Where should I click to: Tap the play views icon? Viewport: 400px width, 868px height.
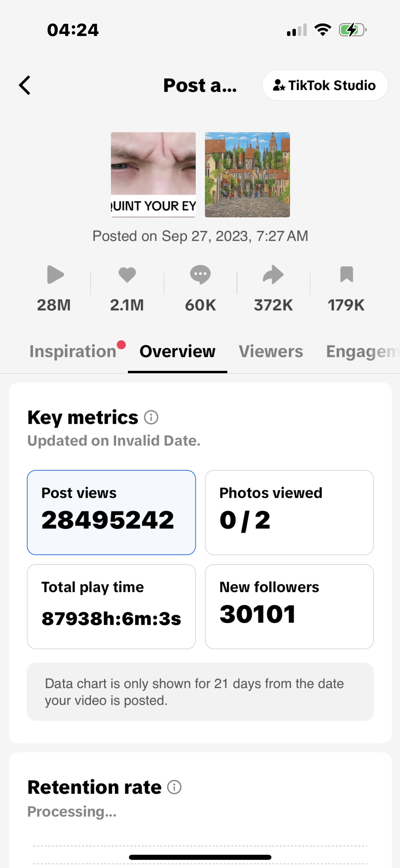(x=55, y=274)
